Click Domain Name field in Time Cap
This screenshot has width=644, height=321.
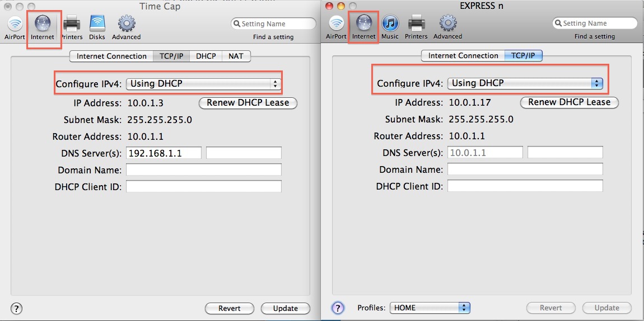[x=204, y=169]
